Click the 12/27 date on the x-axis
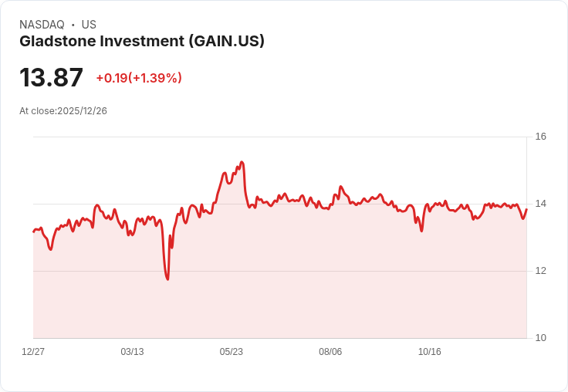568x392 pixels. [x=33, y=352]
